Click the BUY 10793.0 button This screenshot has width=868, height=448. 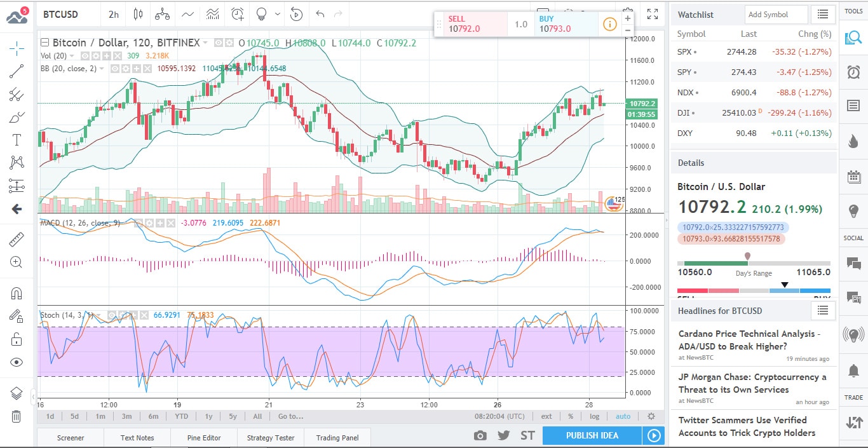click(566, 24)
